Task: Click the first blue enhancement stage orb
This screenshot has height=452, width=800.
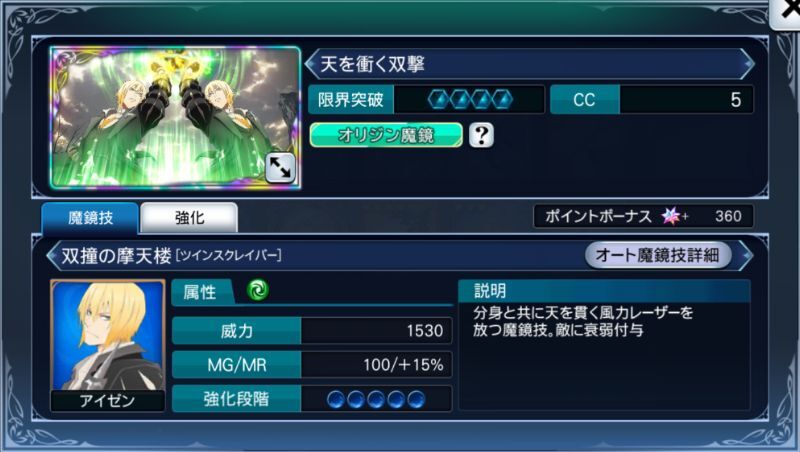Action: point(336,399)
